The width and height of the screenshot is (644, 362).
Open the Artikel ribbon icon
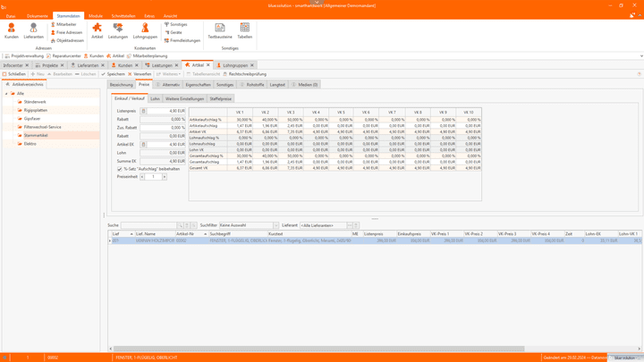click(x=97, y=30)
